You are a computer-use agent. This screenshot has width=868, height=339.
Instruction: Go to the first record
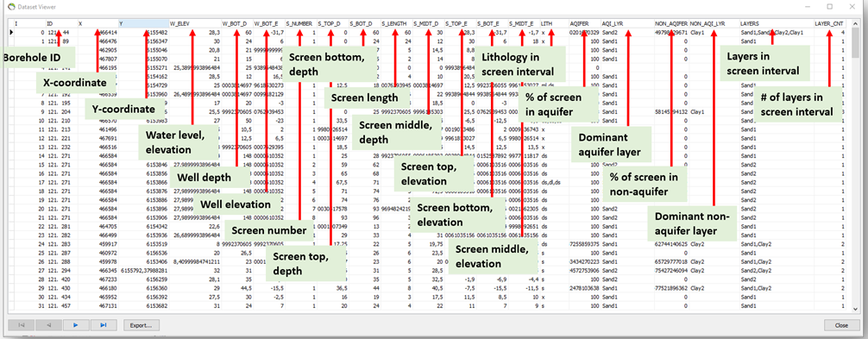(x=21, y=324)
